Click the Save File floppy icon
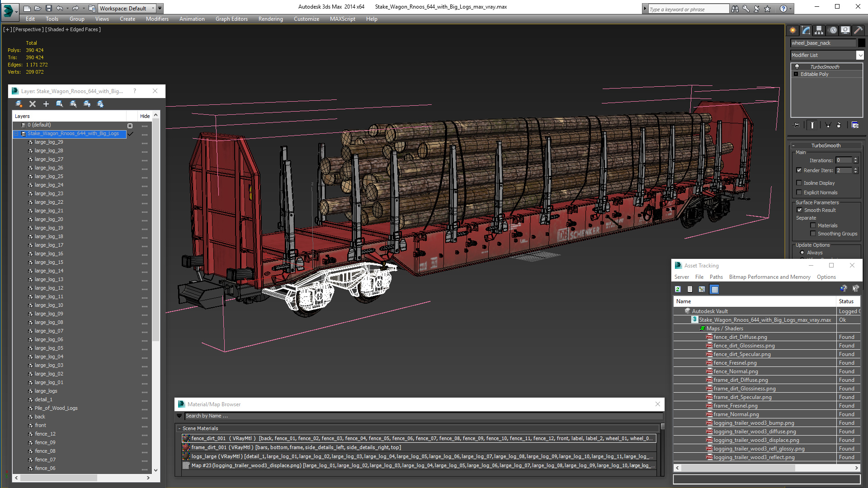This screenshot has height=488, width=868. 49,8
